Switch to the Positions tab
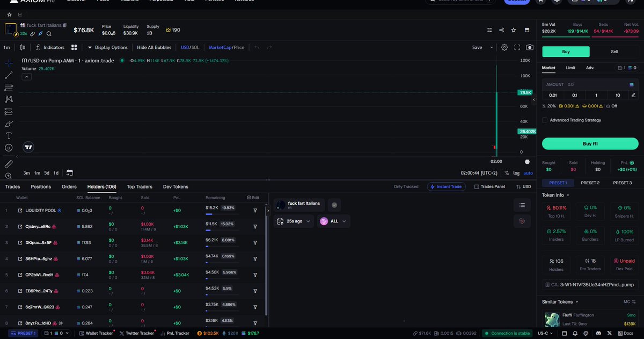Image resolution: width=644 pixels, height=339 pixels. (x=41, y=186)
